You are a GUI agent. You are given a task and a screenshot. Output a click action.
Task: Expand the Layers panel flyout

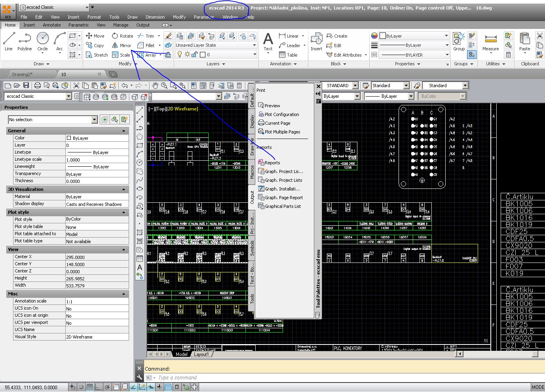pos(216,64)
